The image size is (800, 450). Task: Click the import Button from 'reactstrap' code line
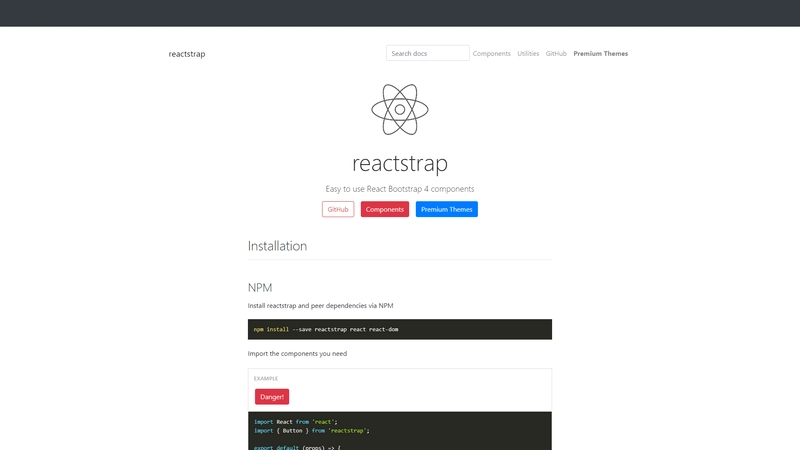(x=312, y=431)
